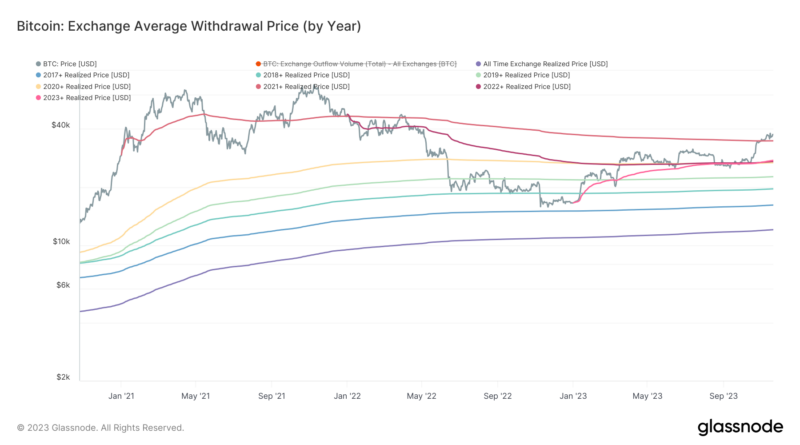Click the yellow 2020+ Realized Price legend dot
The width and height of the screenshot is (800, 445).
(38, 86)
